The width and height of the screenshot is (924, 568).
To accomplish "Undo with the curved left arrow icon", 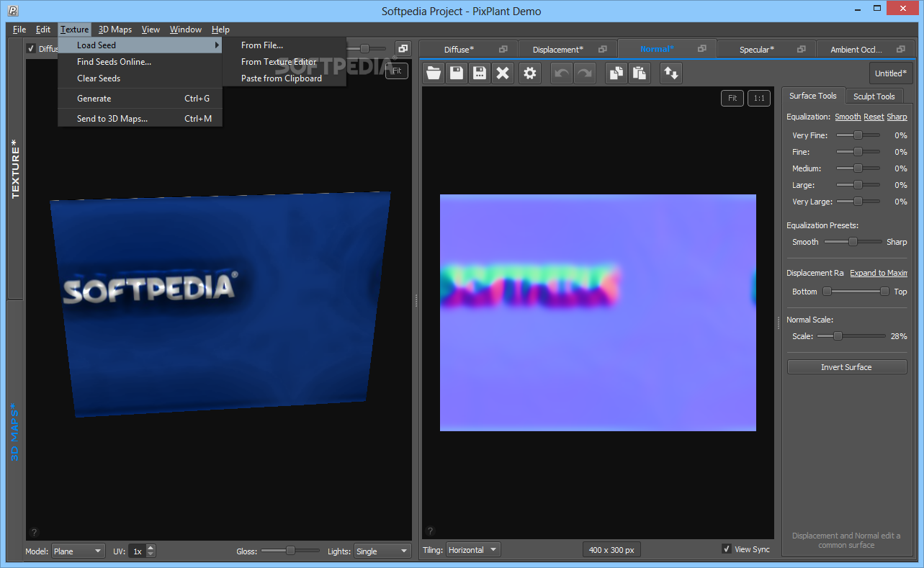I will pyautogui.click(x=562, y=73).
